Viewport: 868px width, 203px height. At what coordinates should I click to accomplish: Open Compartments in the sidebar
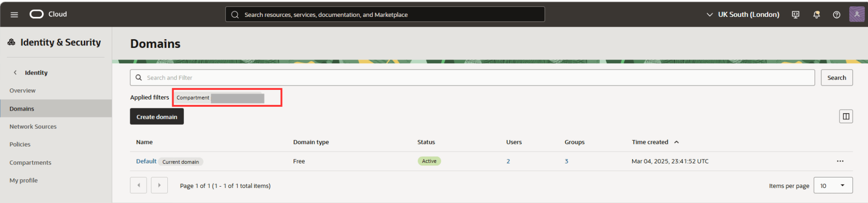30,162
